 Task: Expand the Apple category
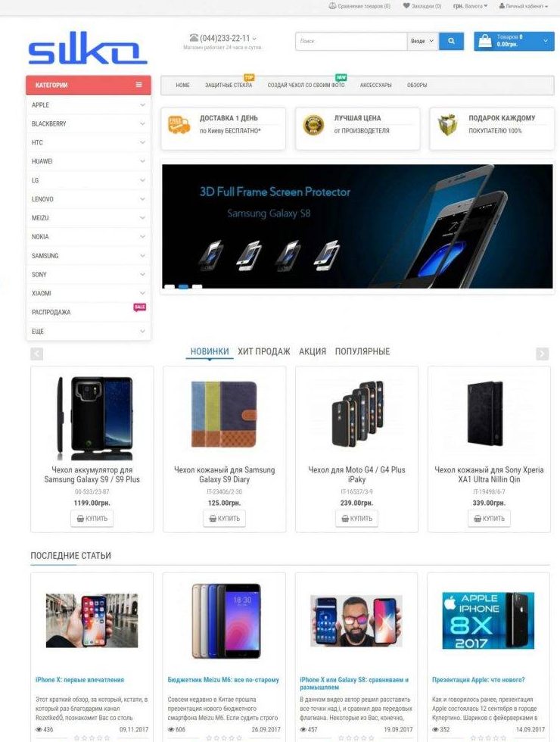tap(89, 105)
